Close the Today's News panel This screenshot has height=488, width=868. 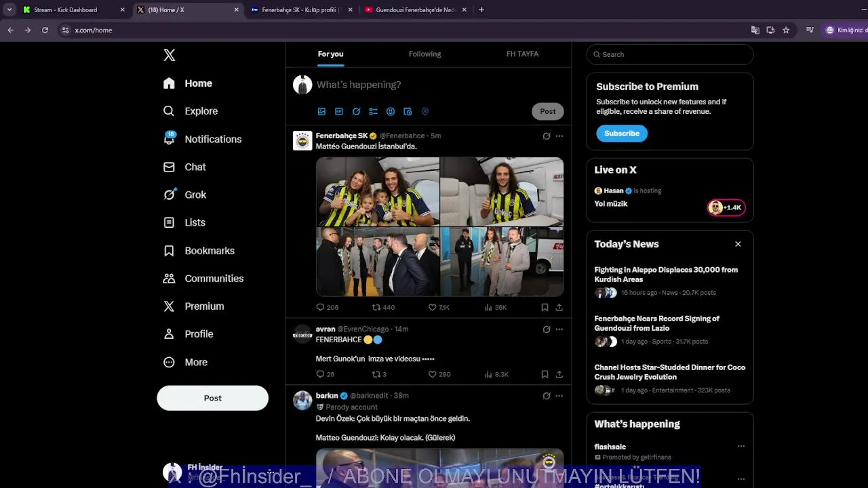point(738,244)
